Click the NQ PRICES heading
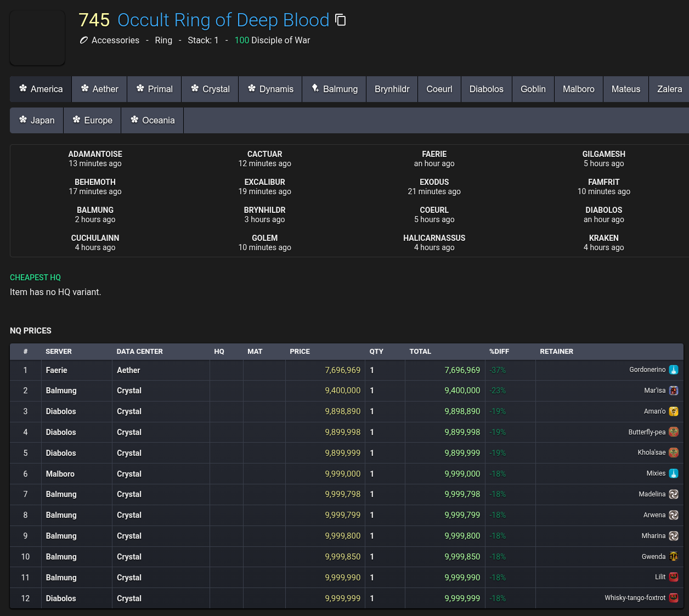The height and width of the screenshot is (616, 689). (31, 331)
